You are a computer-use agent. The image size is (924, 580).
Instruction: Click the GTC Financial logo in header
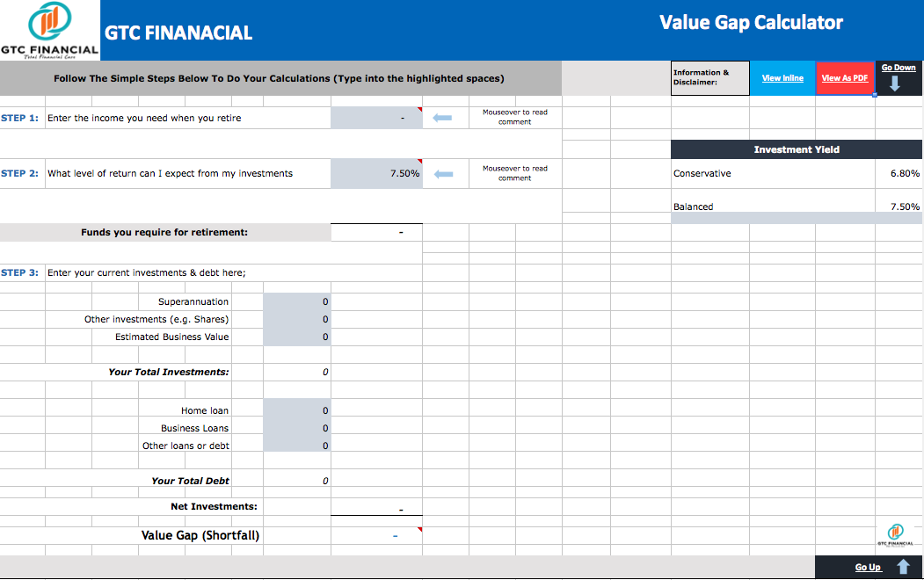point(49,30)
